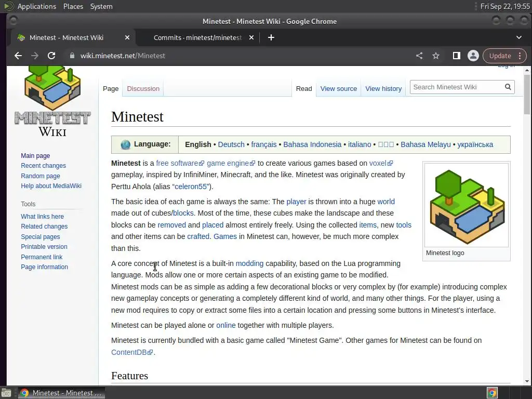The height and width of the screenshot is (399, 532).
Task: Switch language to Deutsch
Action: coord(231,144)
